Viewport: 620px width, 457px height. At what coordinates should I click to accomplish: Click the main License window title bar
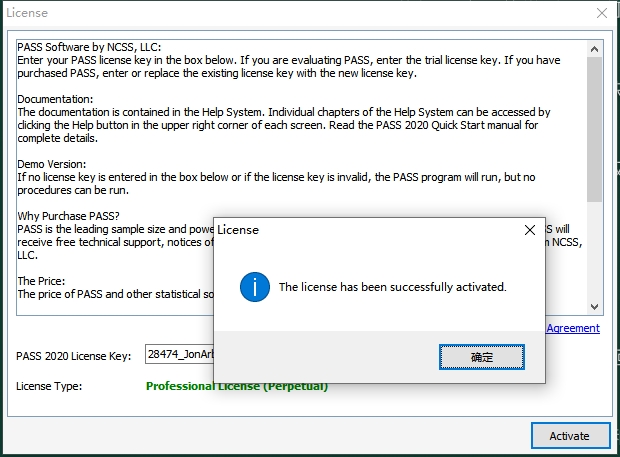coord(300,14)
